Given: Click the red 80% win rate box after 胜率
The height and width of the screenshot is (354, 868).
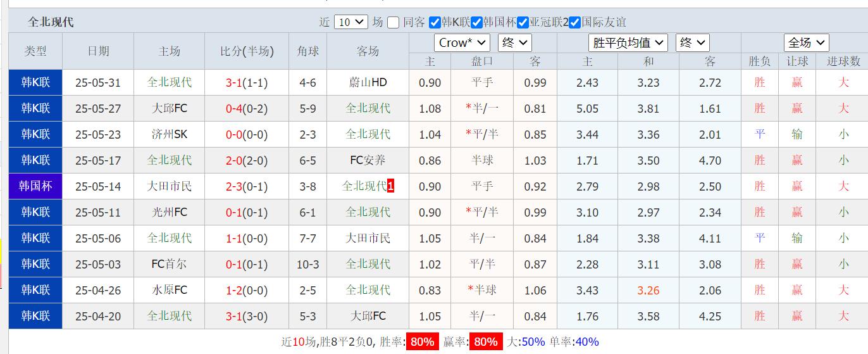Looking at the screenshot, I should (422, 342).
